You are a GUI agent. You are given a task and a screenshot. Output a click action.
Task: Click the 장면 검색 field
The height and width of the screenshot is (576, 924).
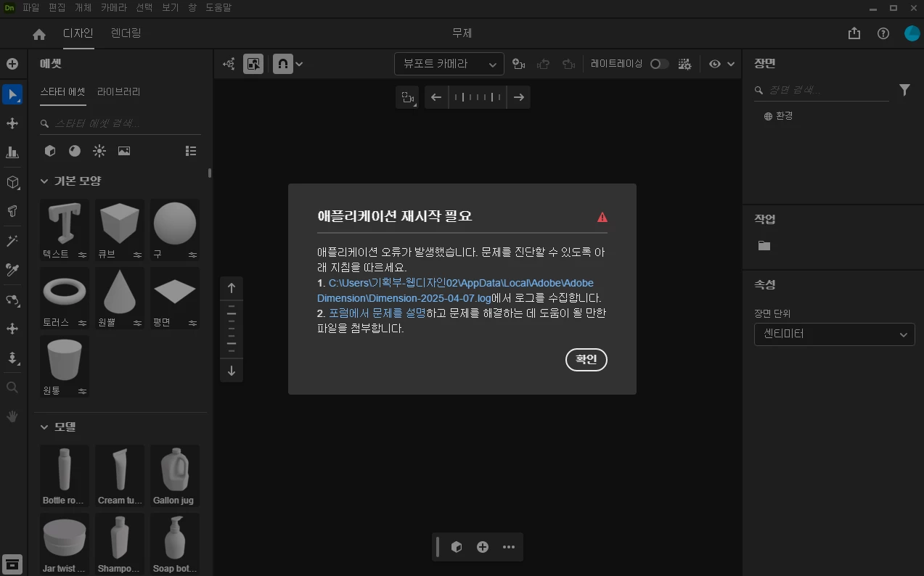point(821,90)
